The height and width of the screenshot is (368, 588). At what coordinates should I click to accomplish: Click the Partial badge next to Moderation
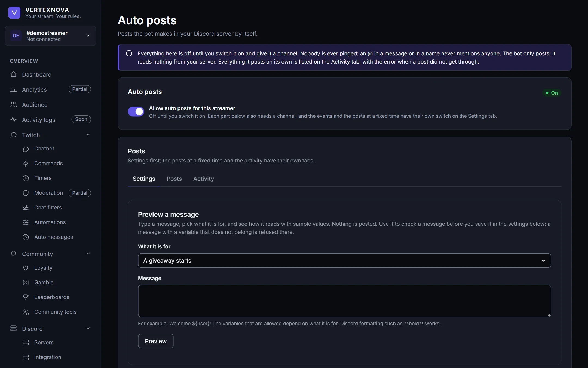coord(80,193)
